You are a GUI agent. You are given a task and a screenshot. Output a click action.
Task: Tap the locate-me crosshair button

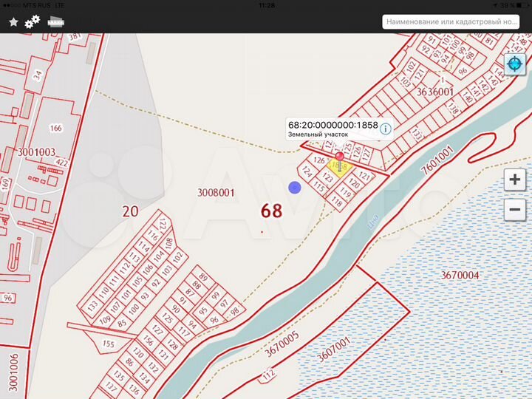(x=514, y=64)
